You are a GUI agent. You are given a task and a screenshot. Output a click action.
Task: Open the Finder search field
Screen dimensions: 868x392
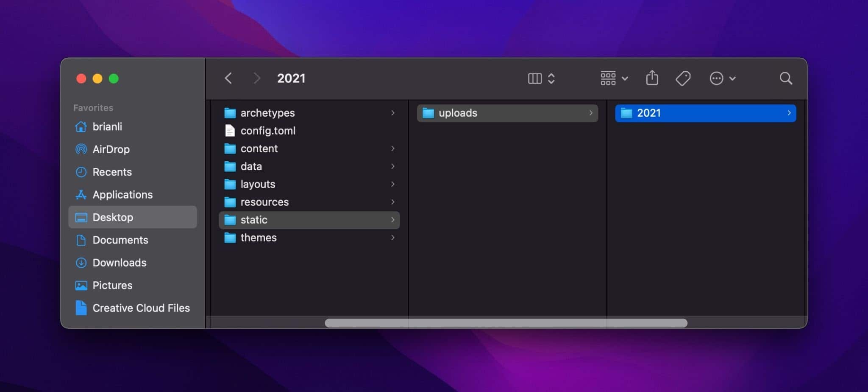pyautogui.click(x=785, y=78)
